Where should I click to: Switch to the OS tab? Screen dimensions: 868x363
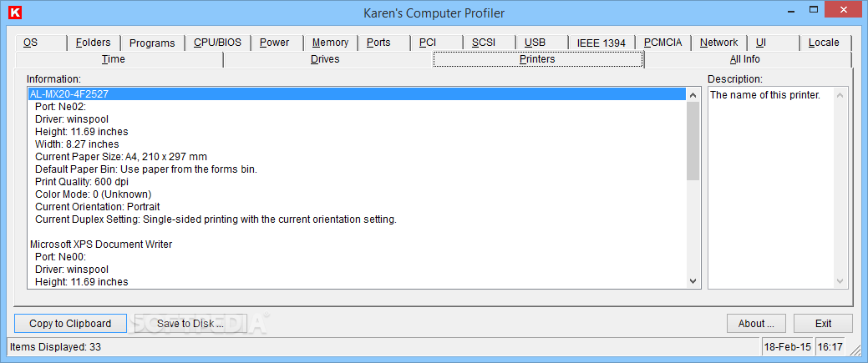pyautogui.click(x=41, y=43)
